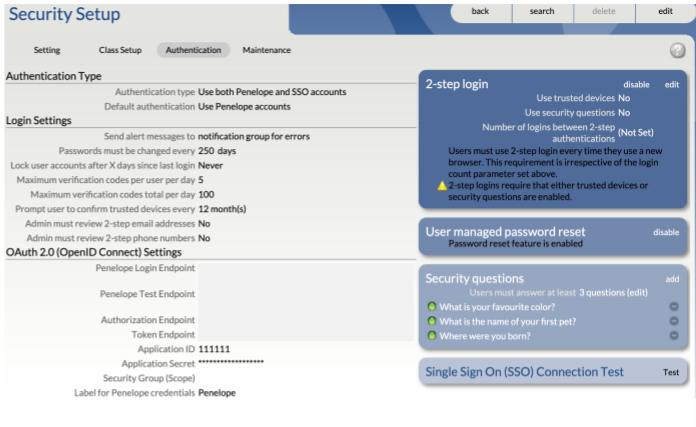The height and width of the screenshot is (427, 696).
Task: Click green status dot for first pet question
Action: pyautogui.click(x=431, y=321)
